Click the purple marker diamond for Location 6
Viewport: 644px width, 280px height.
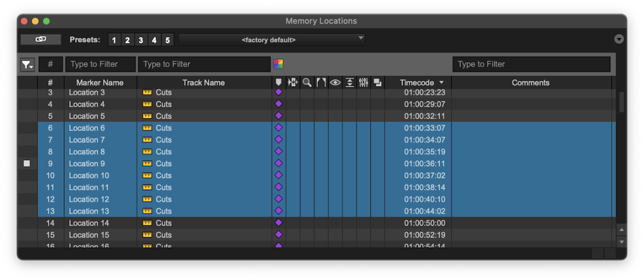coord(278,127)
